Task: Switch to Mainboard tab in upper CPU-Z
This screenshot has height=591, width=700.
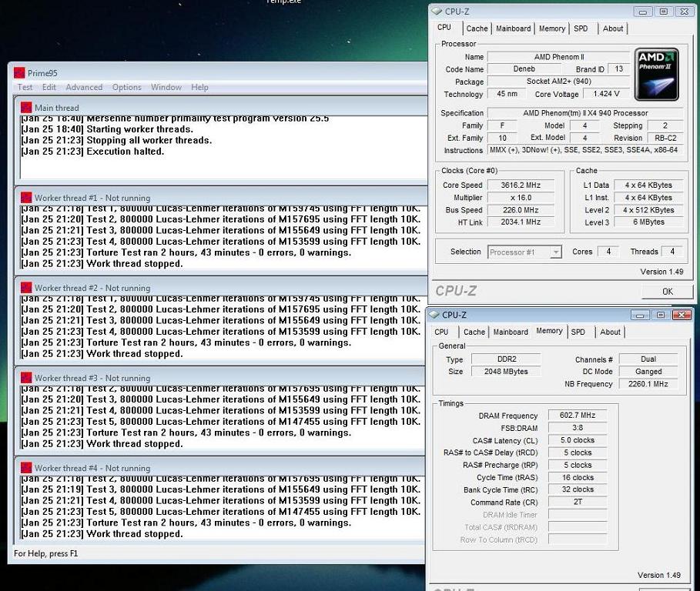Action: 514,28
